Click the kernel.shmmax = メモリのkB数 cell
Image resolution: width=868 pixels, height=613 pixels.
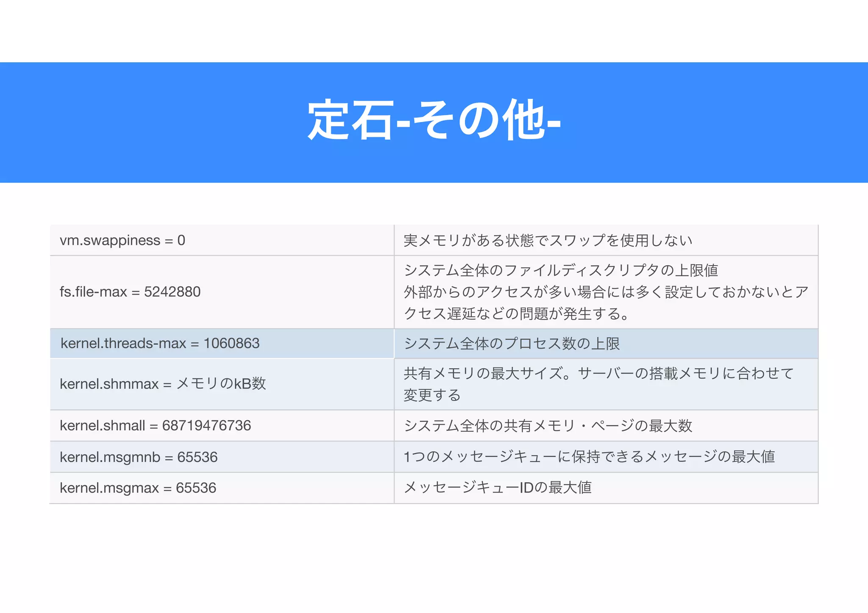(163, 384)
